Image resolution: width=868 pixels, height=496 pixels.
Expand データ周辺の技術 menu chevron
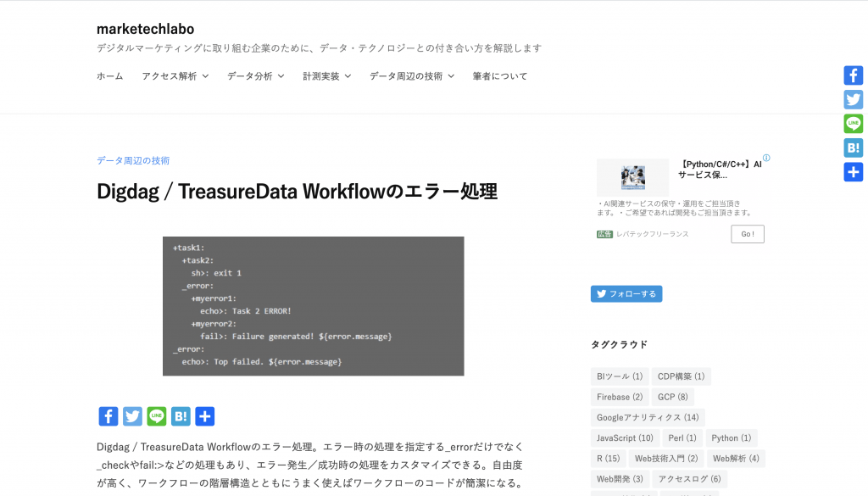(x=451, y=76)
